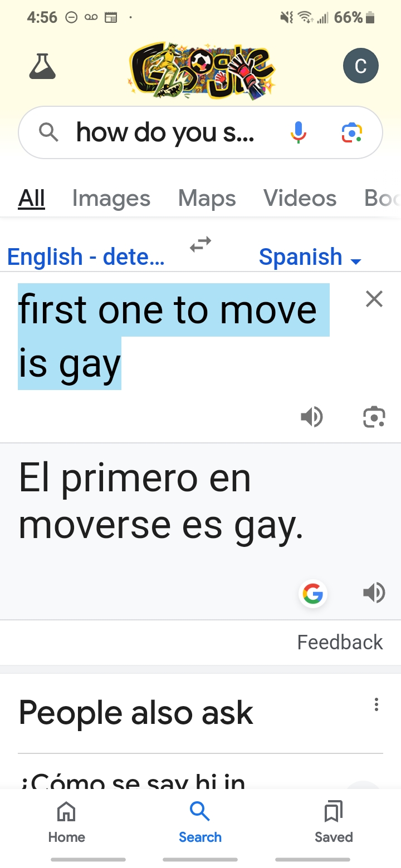Open the Google logo button in translation
The width and height of the screenshot is (401, 868).
click(x=313, y=594)
